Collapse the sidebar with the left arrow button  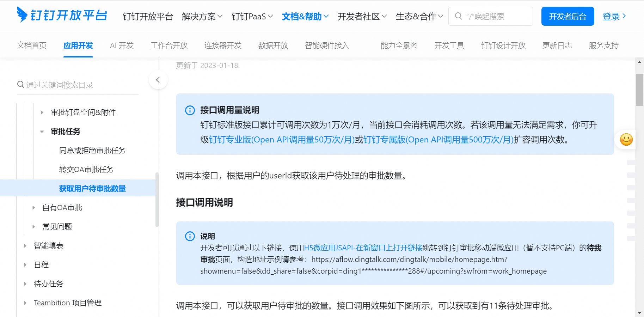(158, 80)
